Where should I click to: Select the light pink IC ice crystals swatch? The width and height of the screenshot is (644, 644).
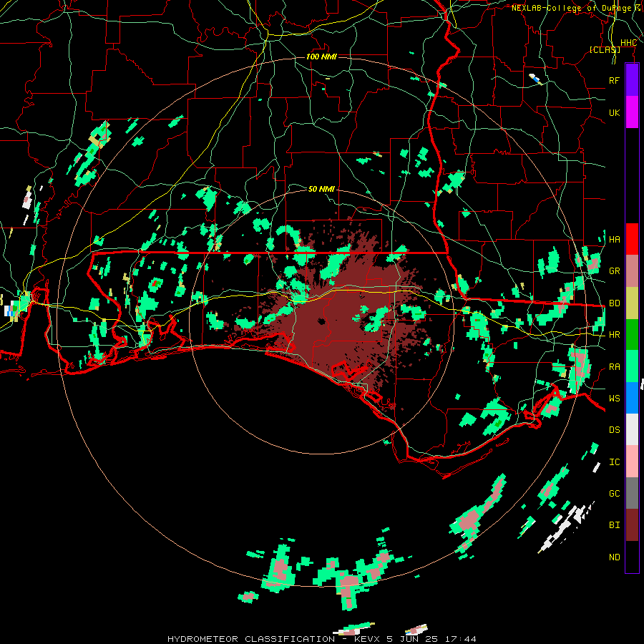tap(632, 462)
